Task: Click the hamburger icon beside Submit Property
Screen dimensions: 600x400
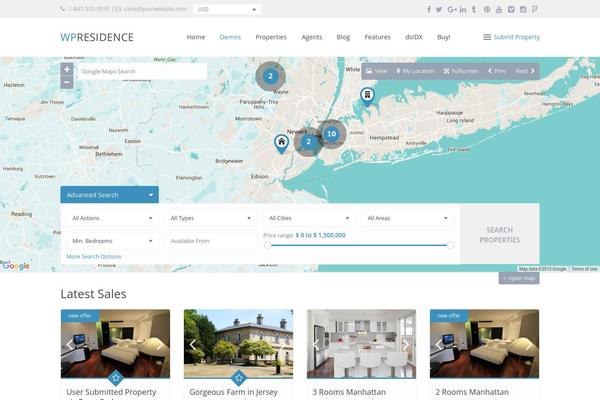Action: point(487,37)
